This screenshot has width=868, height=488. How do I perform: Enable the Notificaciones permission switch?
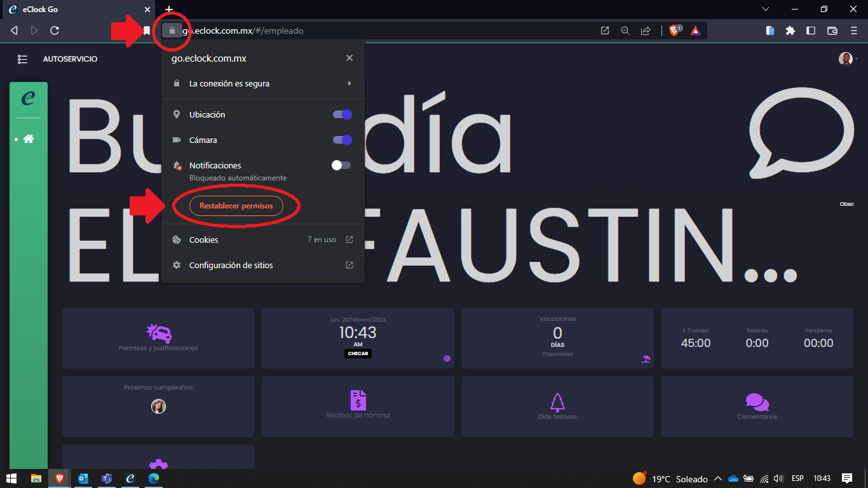pos(341,165)
